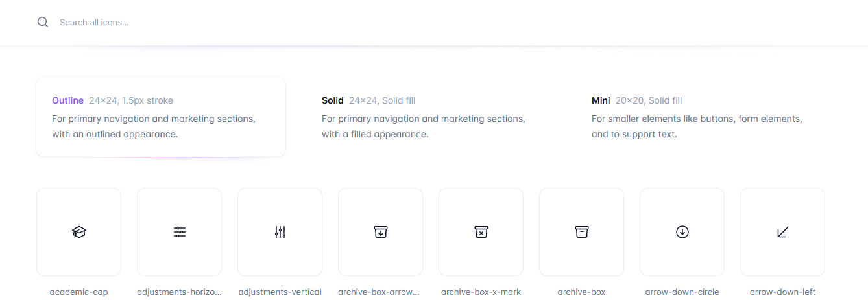Click the adjustments-vertical text label
This screenshot has width=868, height=300.
pyautogui.click(x=280, y=292)
